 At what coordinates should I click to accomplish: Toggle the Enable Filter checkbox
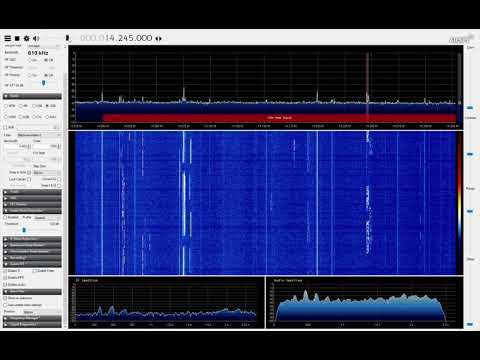35,271
